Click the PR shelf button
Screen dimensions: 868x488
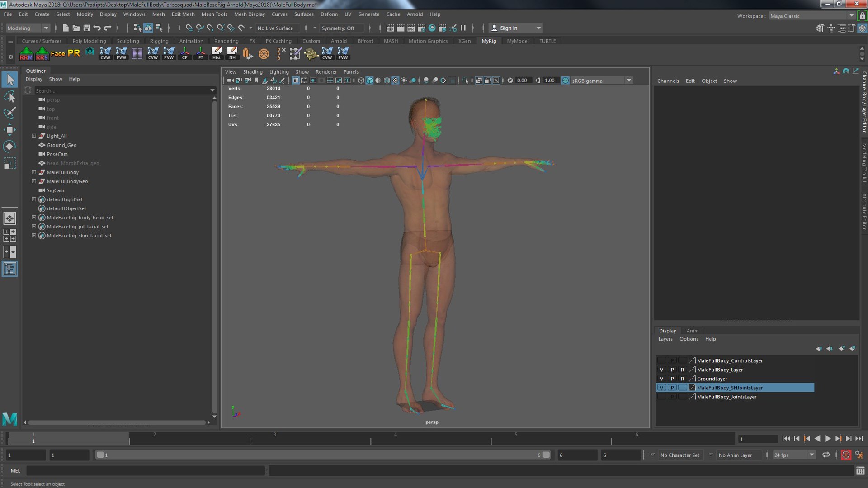point(74,53)
